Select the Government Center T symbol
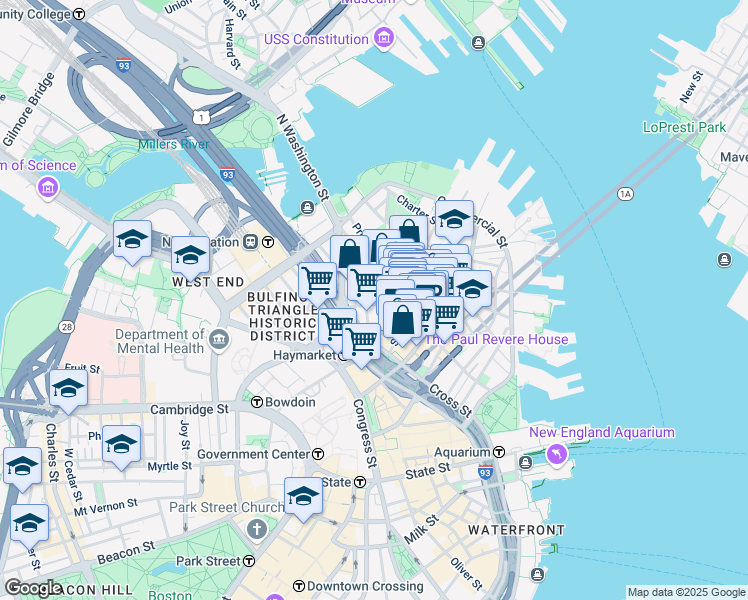748x600 pixels. click(x=318, y=454)
